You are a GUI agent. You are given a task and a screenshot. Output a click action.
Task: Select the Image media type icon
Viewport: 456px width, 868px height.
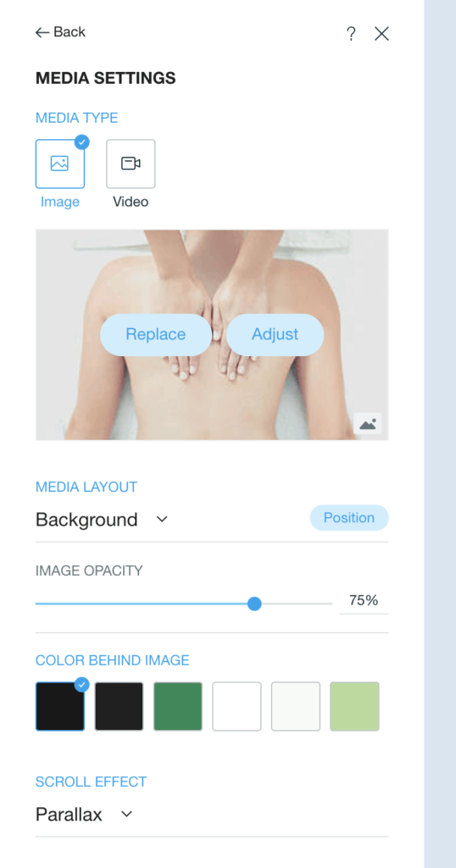[60, 164]
